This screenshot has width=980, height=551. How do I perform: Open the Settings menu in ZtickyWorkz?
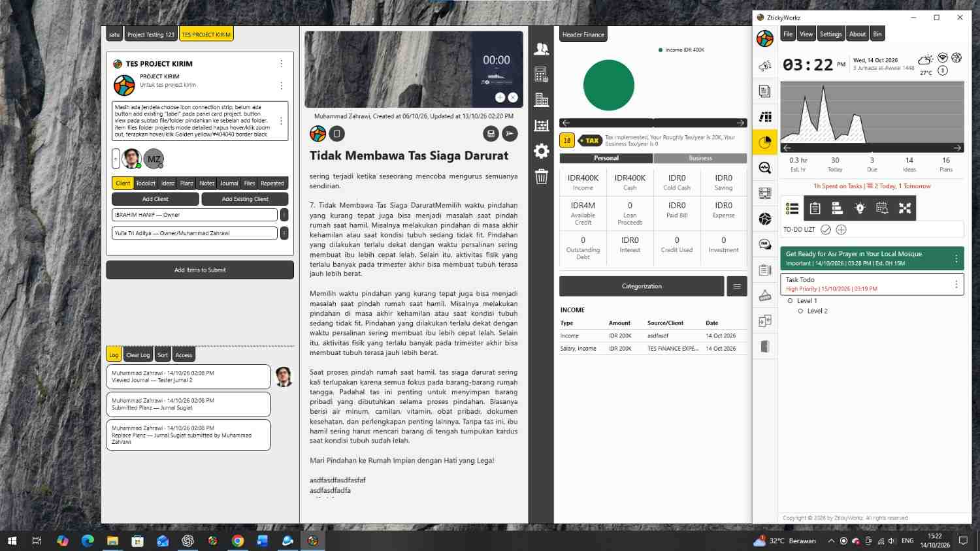(830, 34)
